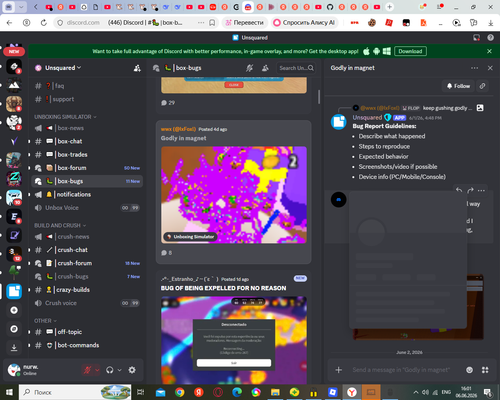Bookmark the page icon in address bar
This screenshot has height=400, width=500.
[212, 23]
